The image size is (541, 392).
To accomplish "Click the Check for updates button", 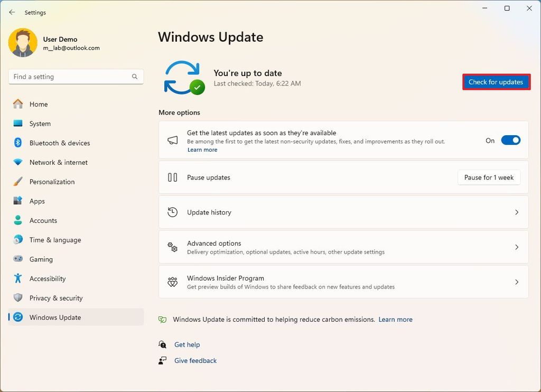I will click(x=496, y=82).
